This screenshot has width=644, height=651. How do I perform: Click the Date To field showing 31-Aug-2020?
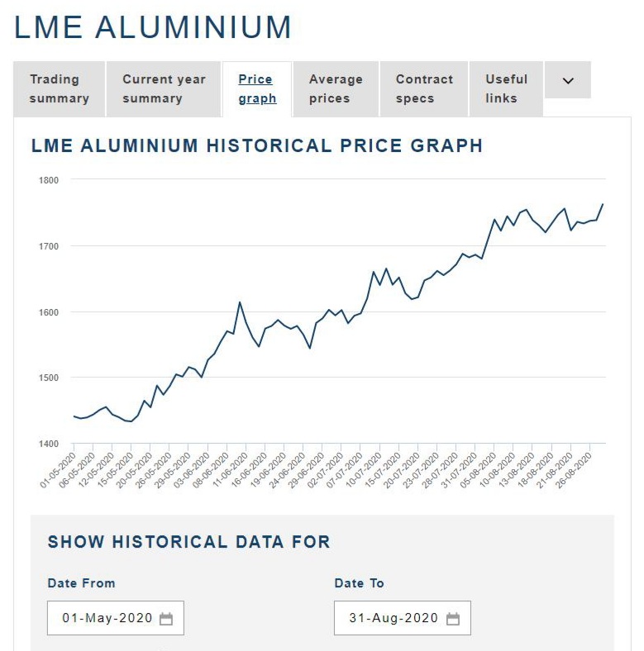click(x=394, y=619)
